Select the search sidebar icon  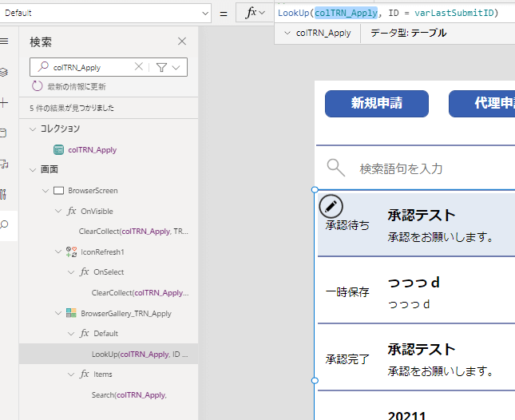(5, 224)
